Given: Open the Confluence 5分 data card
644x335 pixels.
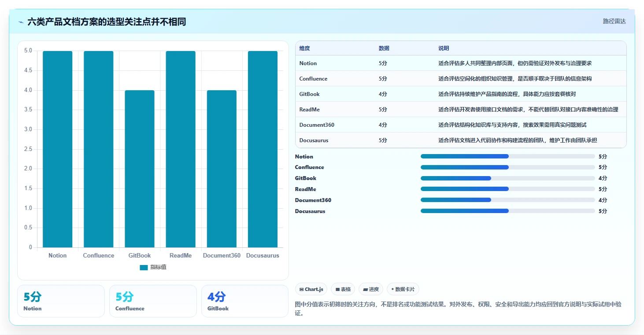Looking at the screenshot, I should (x=153, y=301).
